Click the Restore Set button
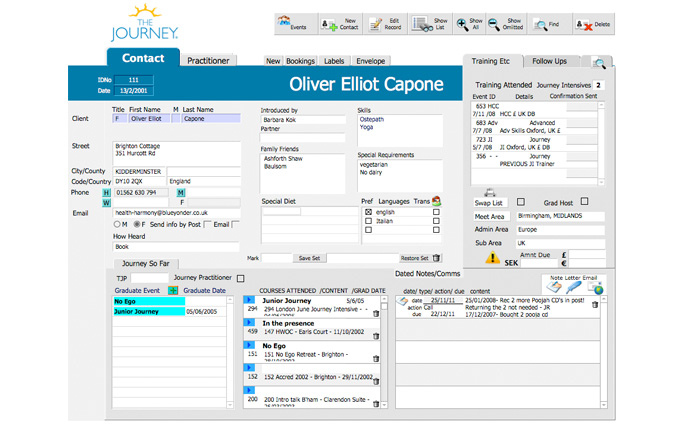 point(415,258)
